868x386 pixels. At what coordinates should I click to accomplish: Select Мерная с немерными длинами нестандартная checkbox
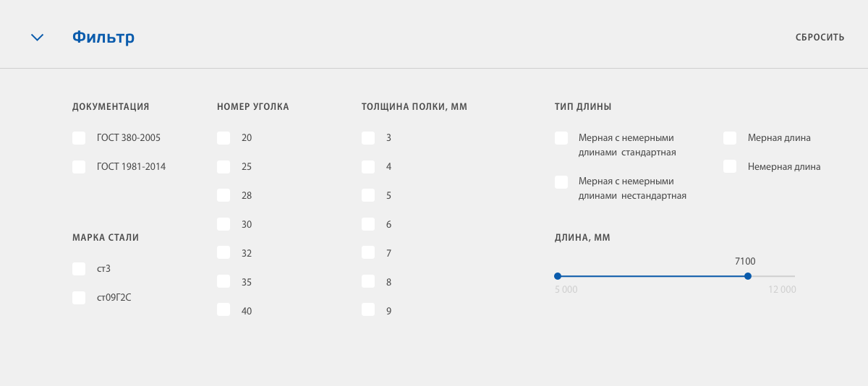pyautogui.click(x=561, y=182)
